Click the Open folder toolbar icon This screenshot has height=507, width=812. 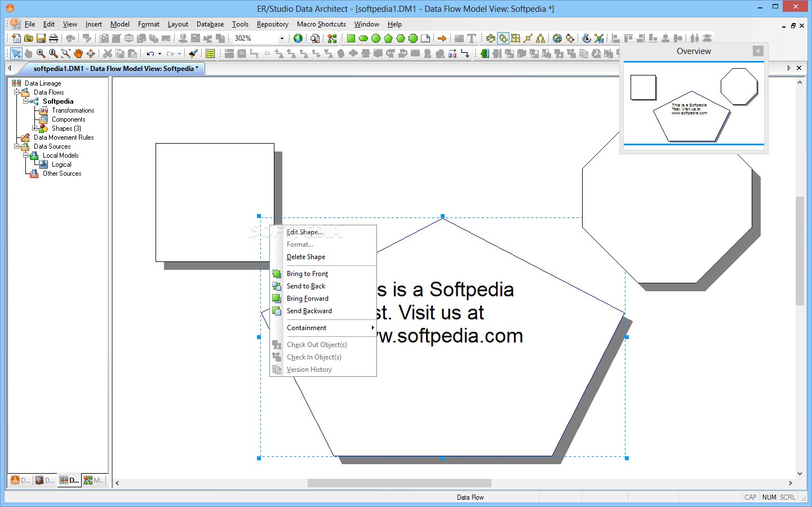(x=29, y=38)
